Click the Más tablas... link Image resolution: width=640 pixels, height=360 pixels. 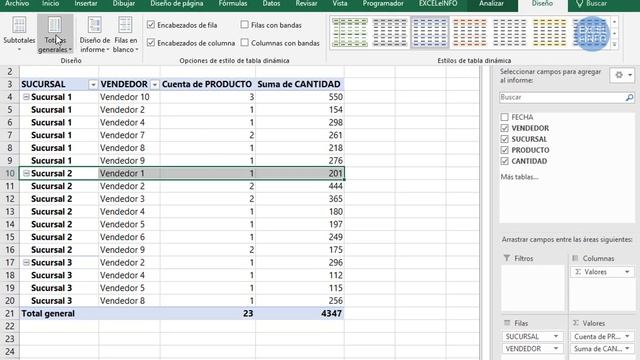click(x=519, y=177)
